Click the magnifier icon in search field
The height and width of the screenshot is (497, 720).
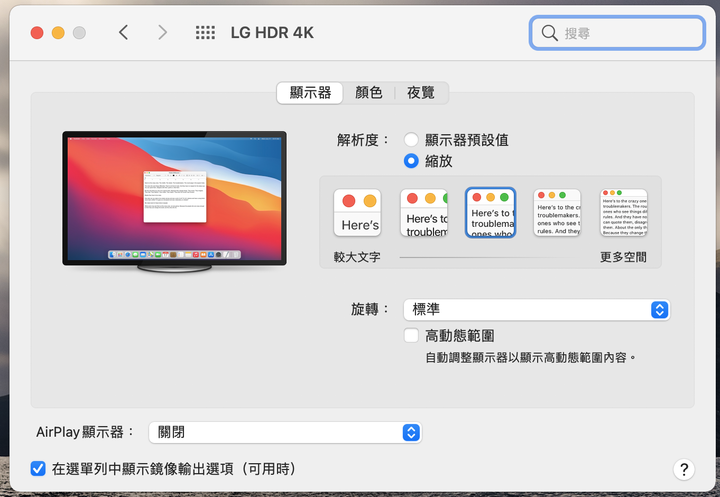(549, 33)
